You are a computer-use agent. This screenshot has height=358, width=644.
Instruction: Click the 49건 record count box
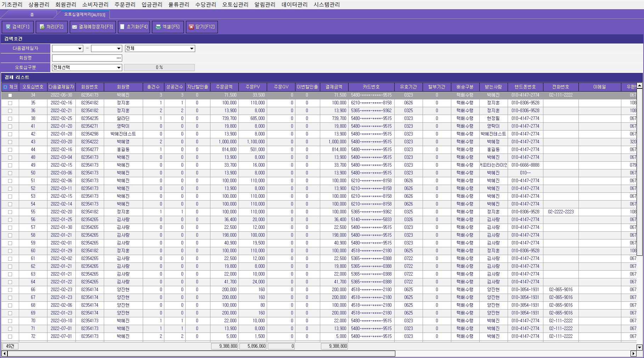10,346
